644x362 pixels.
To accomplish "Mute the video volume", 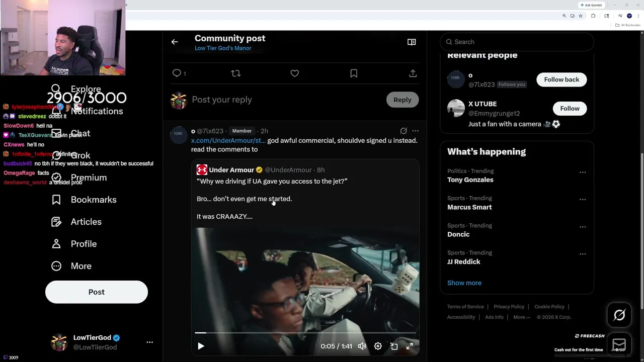I will (x=362, y=346).
